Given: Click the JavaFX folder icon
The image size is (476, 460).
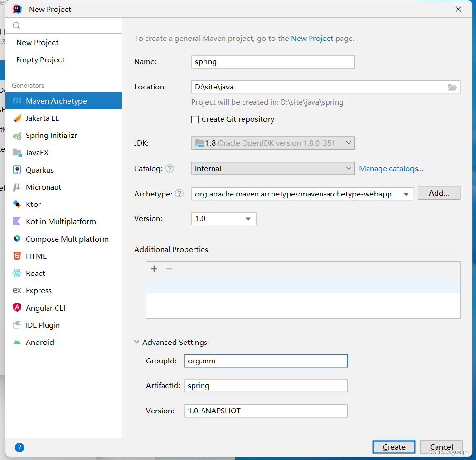Looking at the screenshot, I should (17, 153).
